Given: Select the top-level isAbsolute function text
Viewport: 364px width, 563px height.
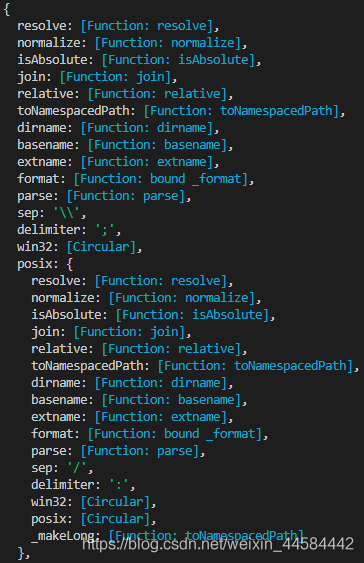Looking at the screenshot, I should coord(178,60).
